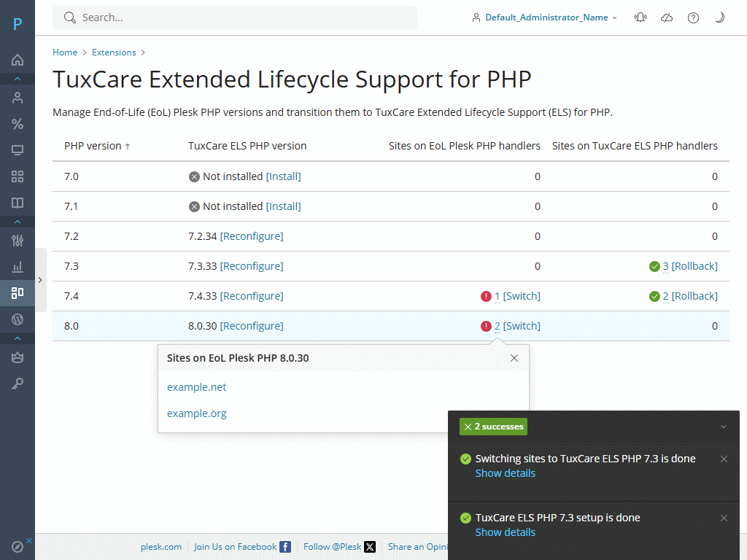Collapse the sidebar section above Users

18,79
